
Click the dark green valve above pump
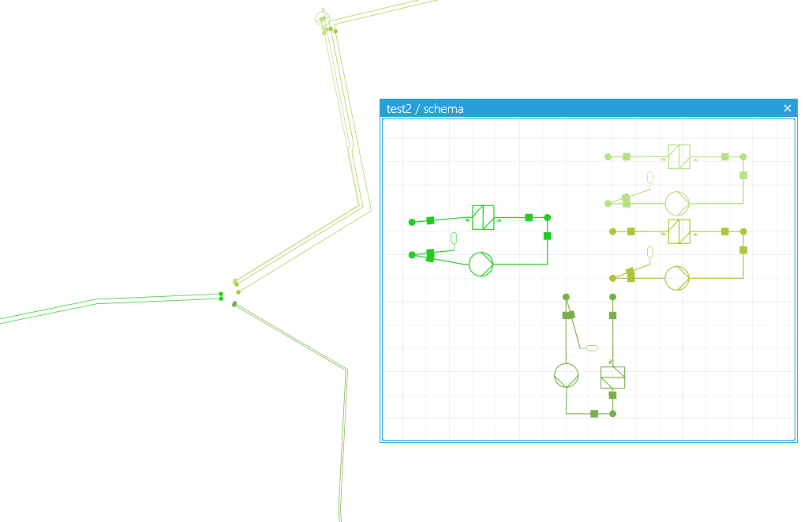coord(569,315)
